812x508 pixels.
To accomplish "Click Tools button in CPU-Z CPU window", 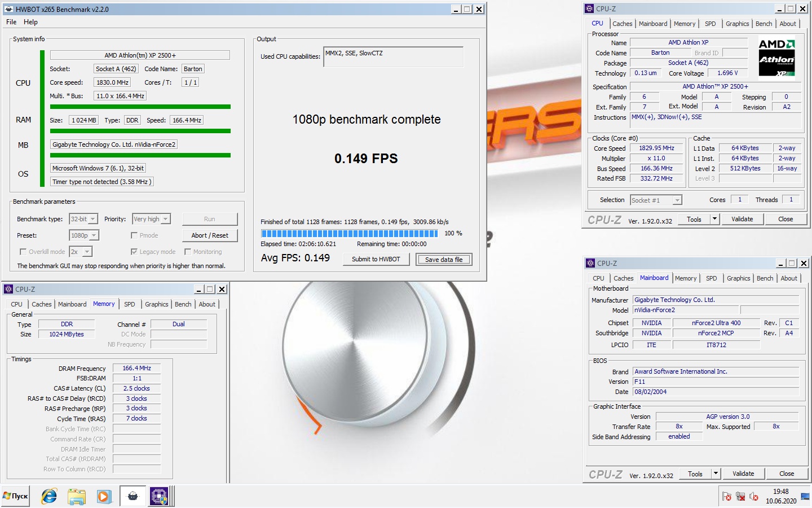I will point(694,219).
